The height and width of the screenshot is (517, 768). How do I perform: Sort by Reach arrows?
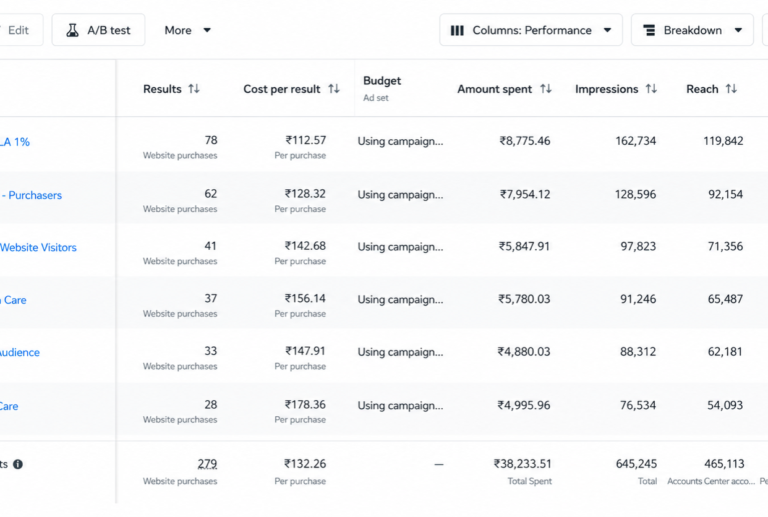(x=731, y=89)
